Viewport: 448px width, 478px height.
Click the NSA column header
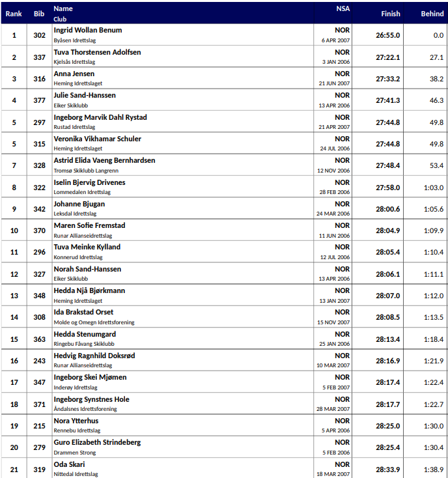[343, 8]
